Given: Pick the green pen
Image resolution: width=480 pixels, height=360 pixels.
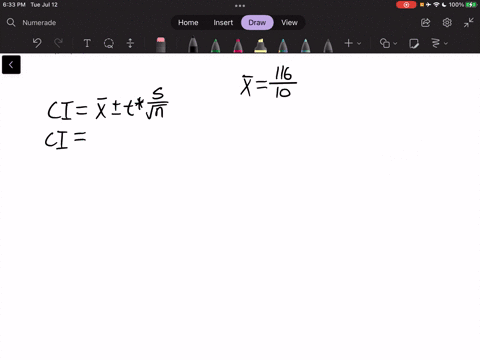Looking at the screenshot, I should pyautogui.click(x=216, y=45).
